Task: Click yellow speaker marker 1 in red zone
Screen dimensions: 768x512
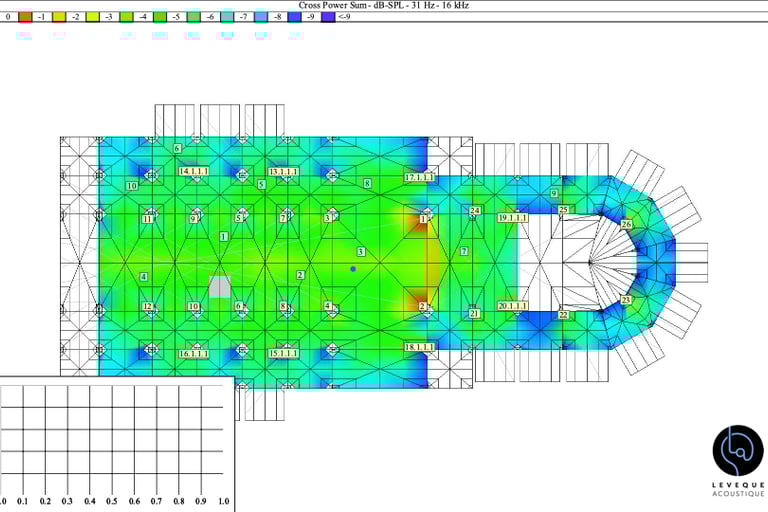Action: pyautogui.click(x=423, y=219)
